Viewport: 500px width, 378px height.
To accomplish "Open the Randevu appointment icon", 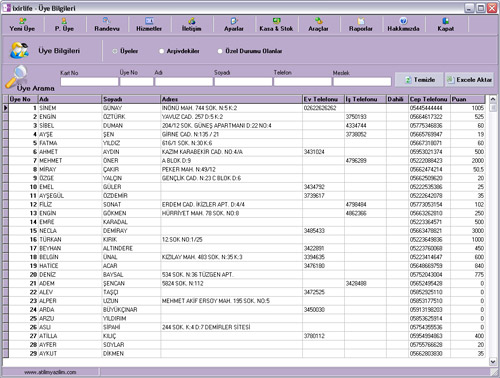I will (106, 21).
